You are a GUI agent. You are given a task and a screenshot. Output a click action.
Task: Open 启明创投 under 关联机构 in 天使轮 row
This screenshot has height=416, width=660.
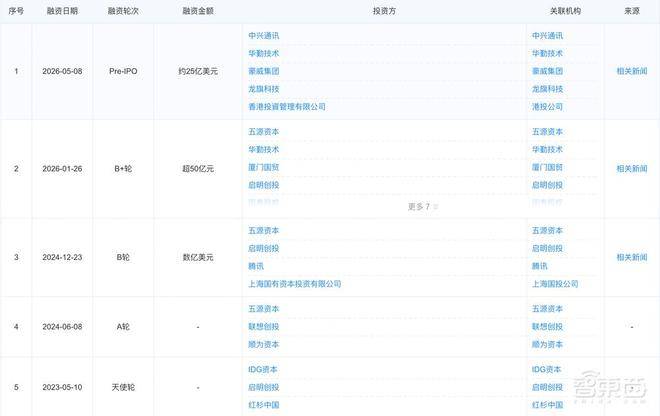[547, 387]
